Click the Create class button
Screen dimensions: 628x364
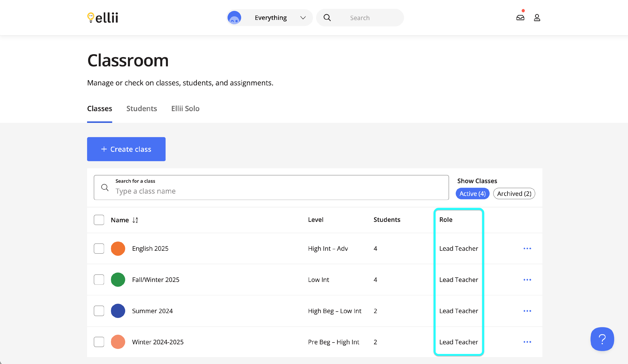tap(126, 149)
